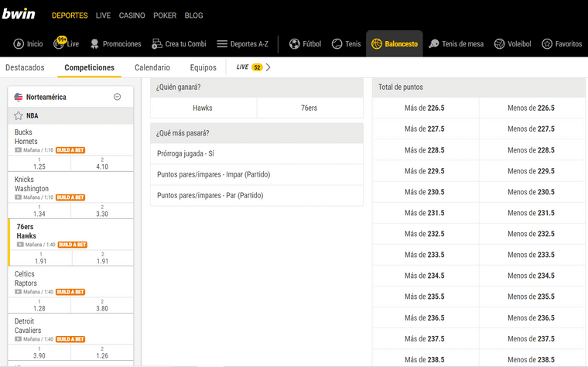Switch to the Destacados tab
Screen dimensions: 588x367
(x=25, y=67)
